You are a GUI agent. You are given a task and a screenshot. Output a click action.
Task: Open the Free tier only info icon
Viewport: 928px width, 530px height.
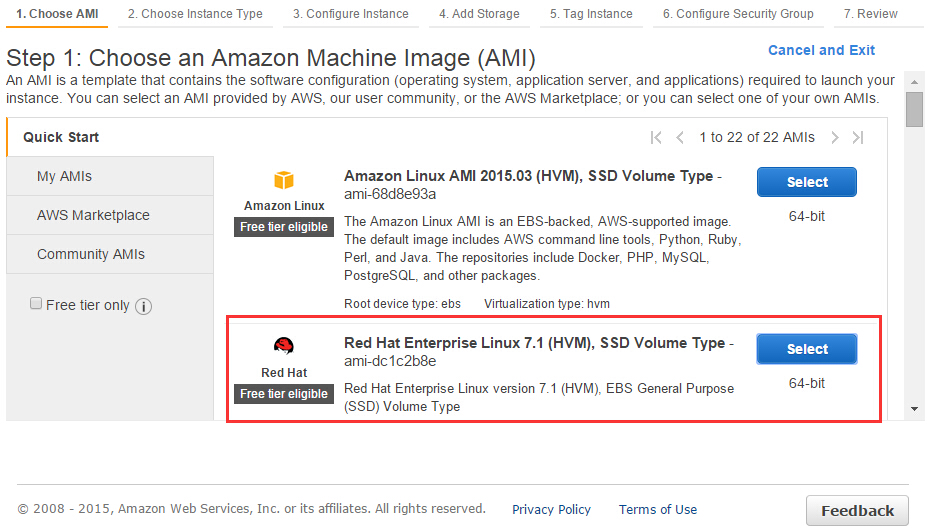(143, 306)
